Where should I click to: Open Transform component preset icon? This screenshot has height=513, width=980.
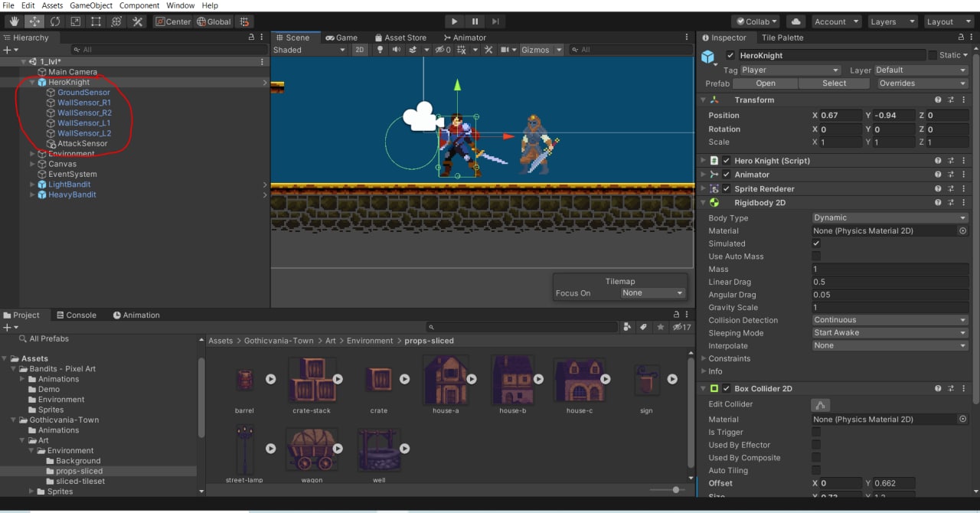(x=951, y=100)
